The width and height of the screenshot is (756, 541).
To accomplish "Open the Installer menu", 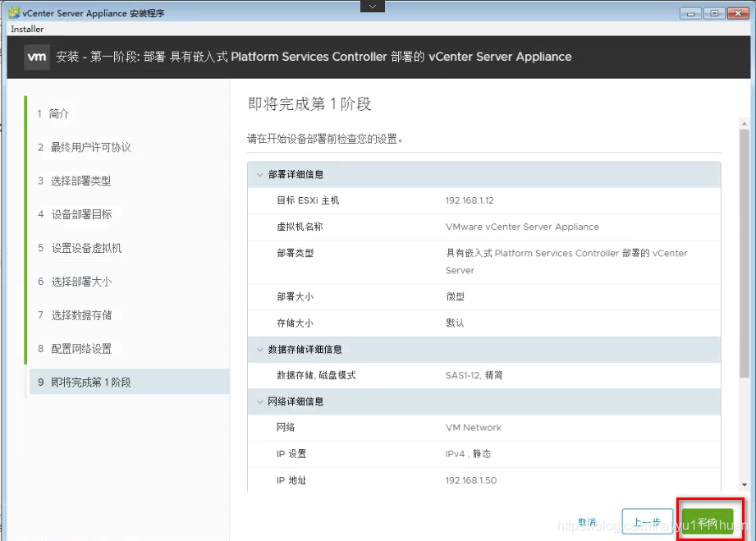I will tap(27, 29).
